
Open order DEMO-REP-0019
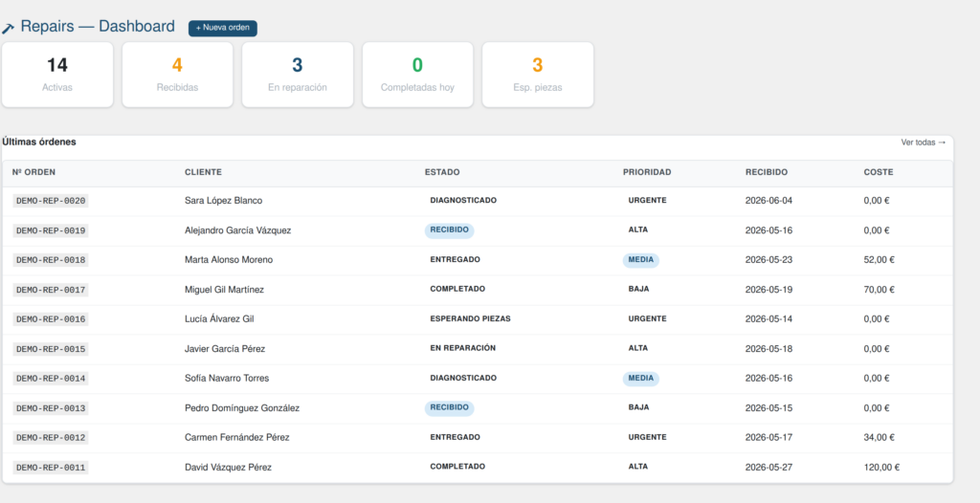pos(51,230)
